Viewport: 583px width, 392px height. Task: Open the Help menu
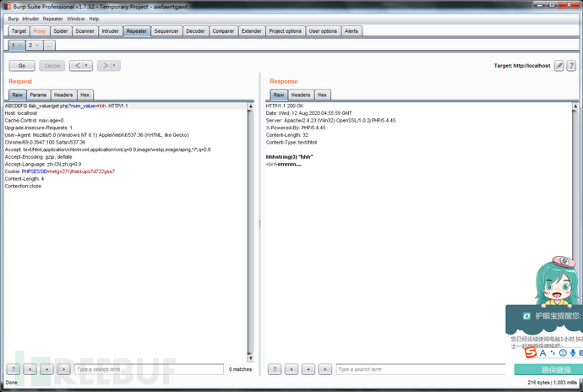point(94,19)
